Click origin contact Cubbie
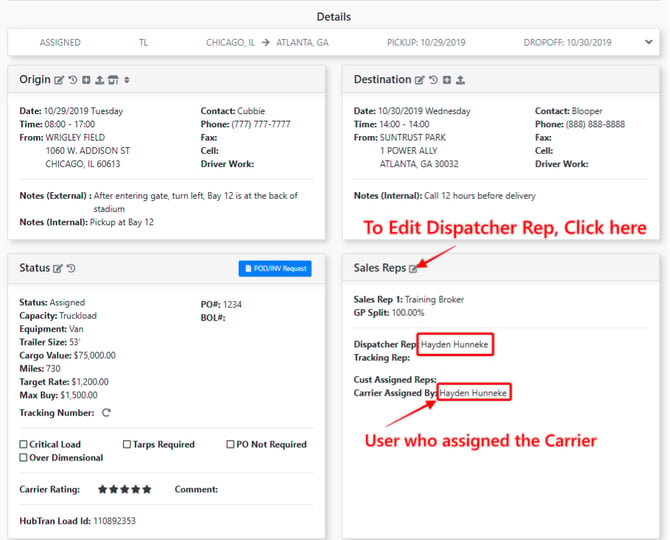Viewport: 670px width, 540px height. tap(251, 111)
